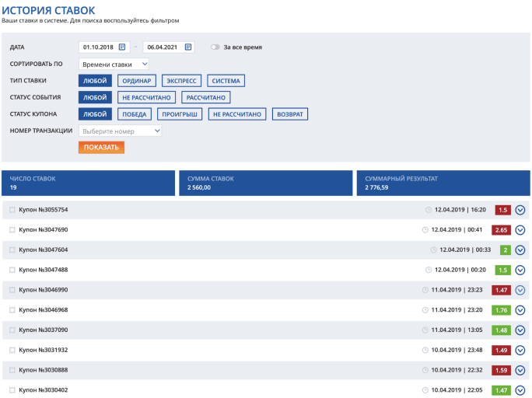Click ticket icon of coupon №3031932
This screenshot has height=398, width=532.
click(12, 350)
